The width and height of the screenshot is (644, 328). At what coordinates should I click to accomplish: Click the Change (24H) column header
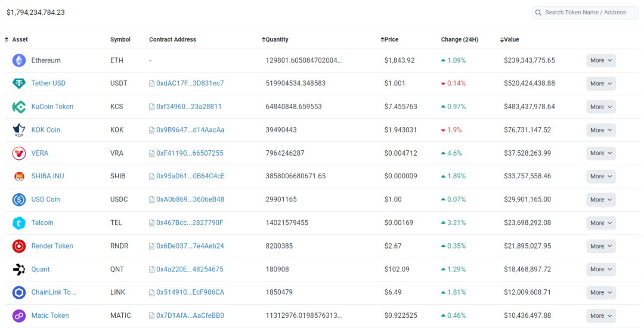point(460,39)
